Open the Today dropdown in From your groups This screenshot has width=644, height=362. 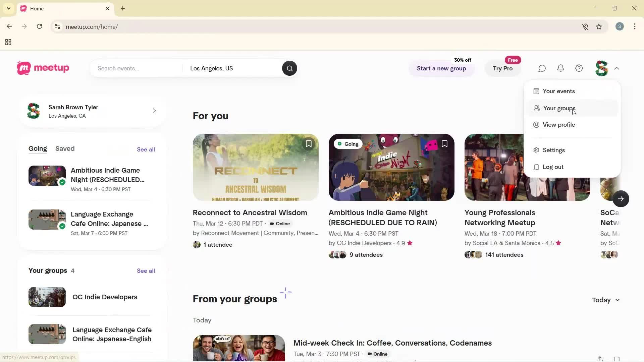tap(606, 300)
